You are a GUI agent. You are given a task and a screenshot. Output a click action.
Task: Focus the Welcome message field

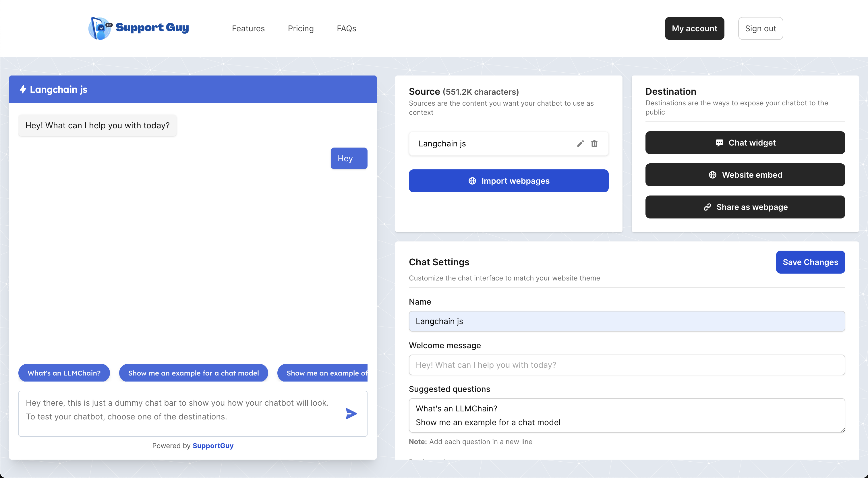[x=627, y=365]
